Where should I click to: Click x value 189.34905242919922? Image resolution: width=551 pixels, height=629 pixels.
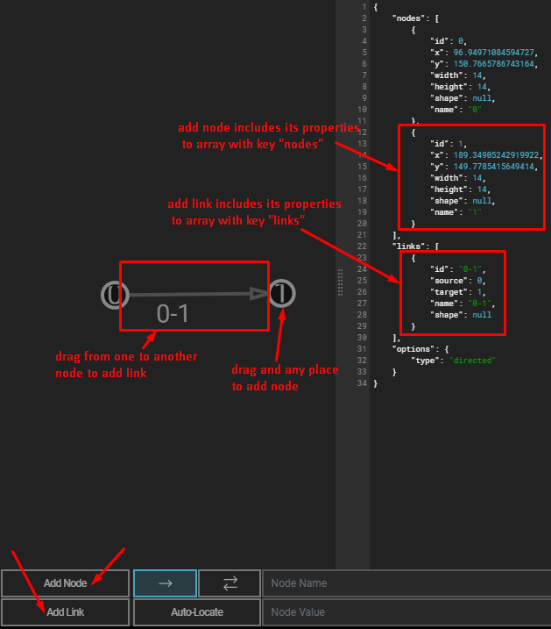pos(496,155)
